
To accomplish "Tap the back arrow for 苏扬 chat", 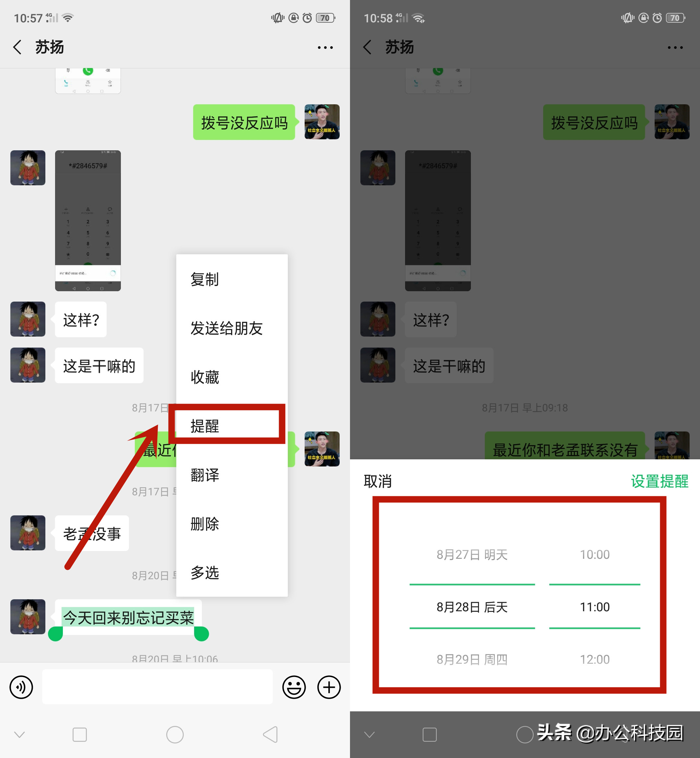I will 17,47.
